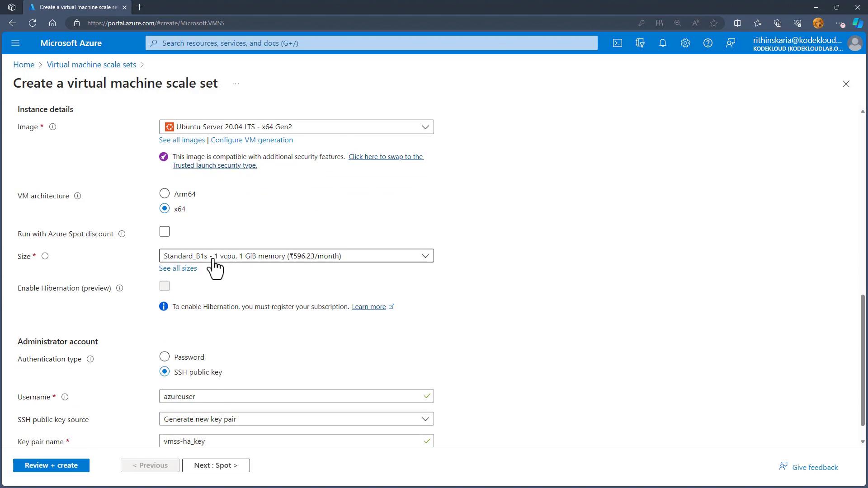The image size is (868, 488).
Task: Refresh the browser page
Action: 33,23
